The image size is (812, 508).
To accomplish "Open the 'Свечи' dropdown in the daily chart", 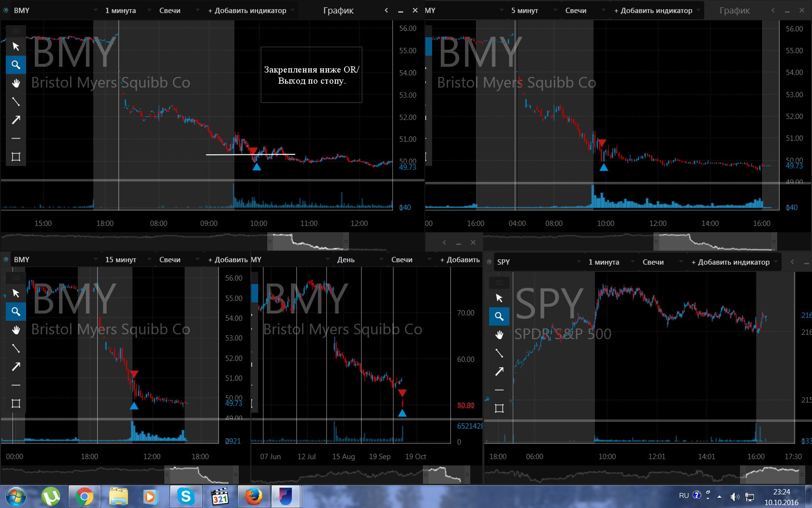I will pos(411,259).
